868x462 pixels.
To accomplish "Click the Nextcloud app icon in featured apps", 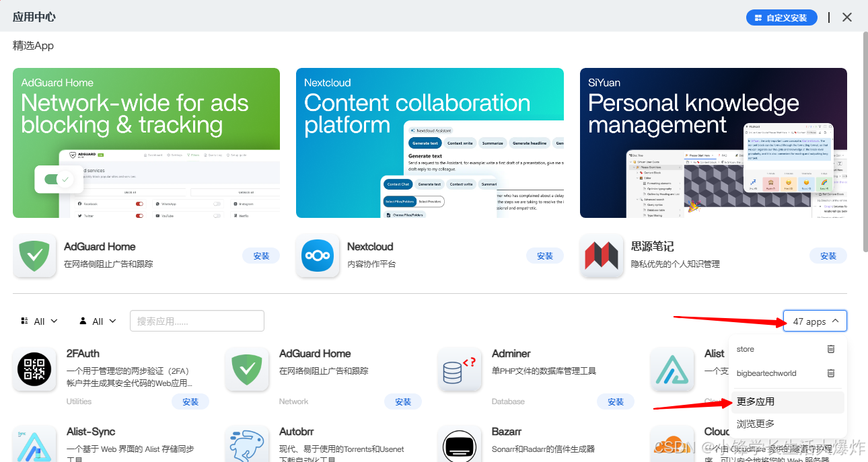I will pos(318,256).
